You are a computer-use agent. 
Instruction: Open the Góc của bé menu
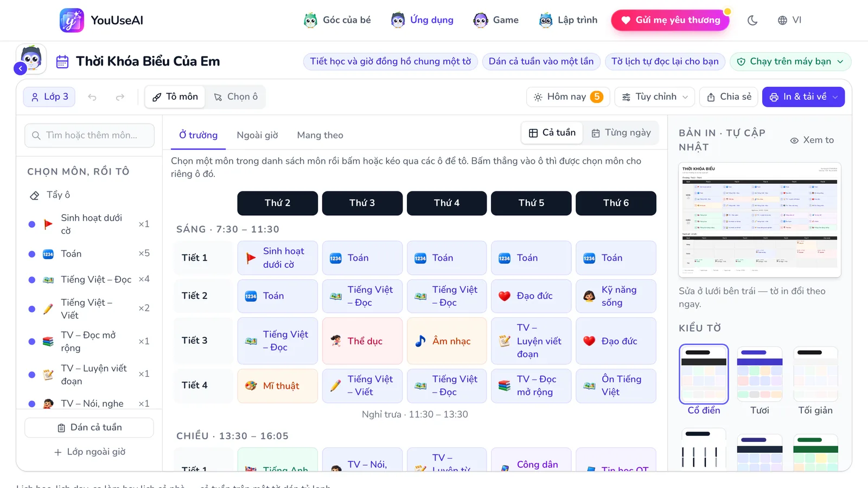point(337,20)
